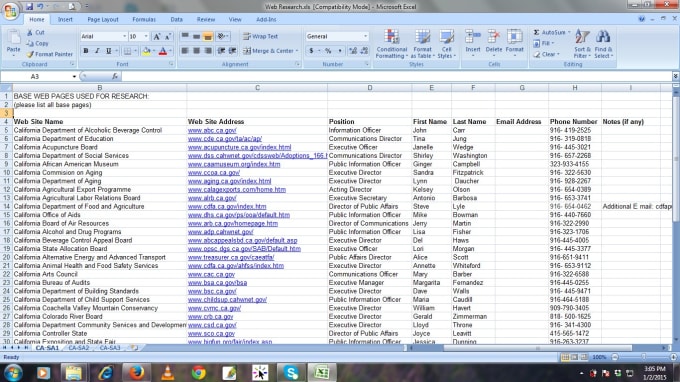This screenshot has height=382, width=680.
Task: Expand the Borders dropdown arrow
Action: [135, 51]
